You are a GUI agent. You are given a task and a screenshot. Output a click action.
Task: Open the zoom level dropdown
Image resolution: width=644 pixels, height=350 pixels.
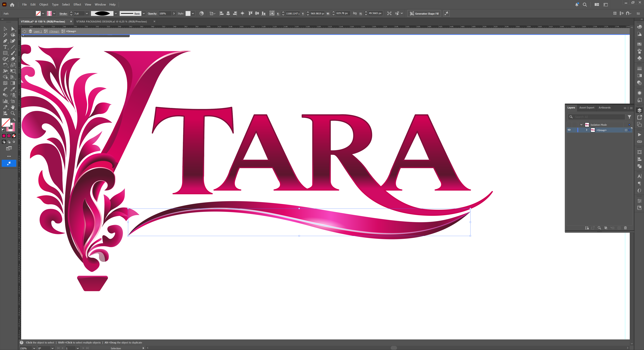point(34,348)
